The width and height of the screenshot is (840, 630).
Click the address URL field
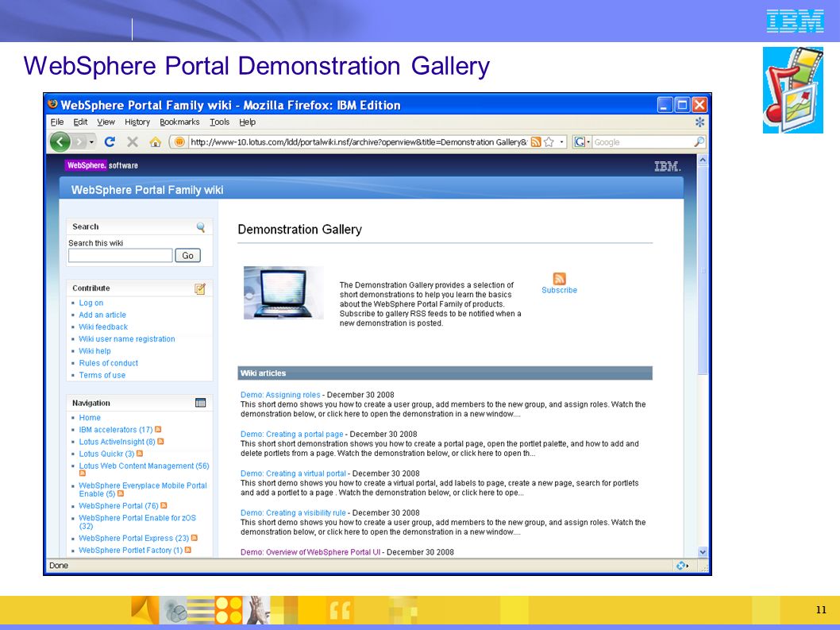[358, 142]
